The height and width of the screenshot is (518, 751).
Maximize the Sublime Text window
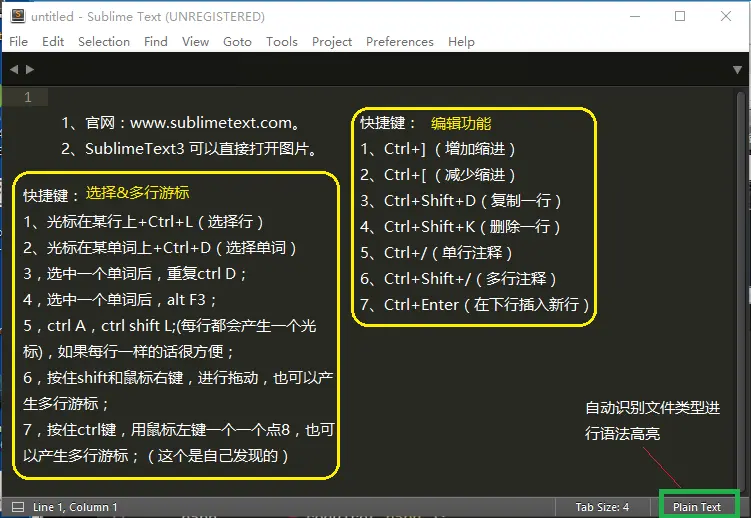[x=680, y=16]
